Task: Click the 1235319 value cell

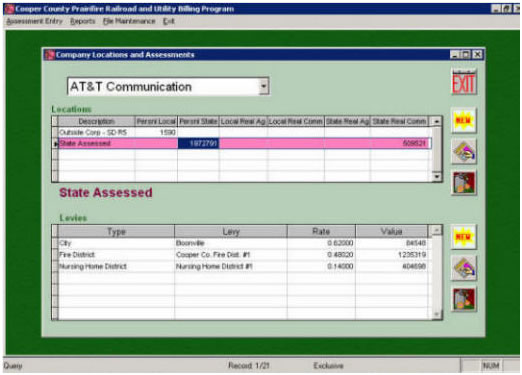Action: pos(392,255)
